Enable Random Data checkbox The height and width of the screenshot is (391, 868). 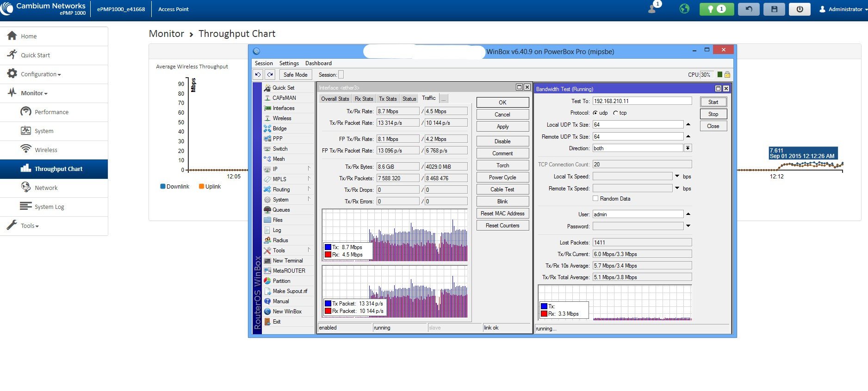595,198
